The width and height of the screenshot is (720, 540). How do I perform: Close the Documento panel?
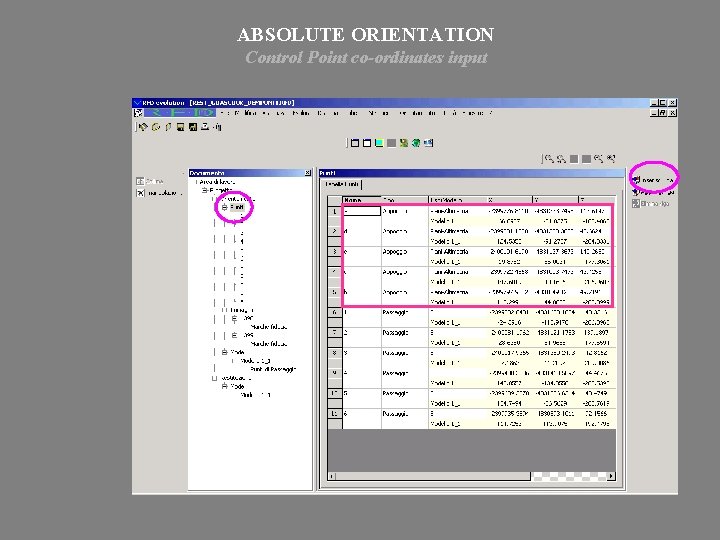(308, 173)
